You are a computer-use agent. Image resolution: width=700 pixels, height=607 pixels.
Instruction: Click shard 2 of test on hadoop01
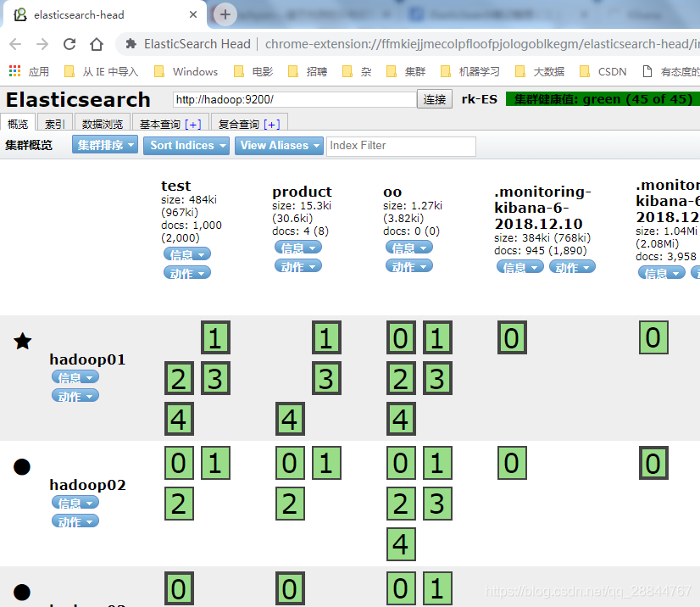[179, 378]
